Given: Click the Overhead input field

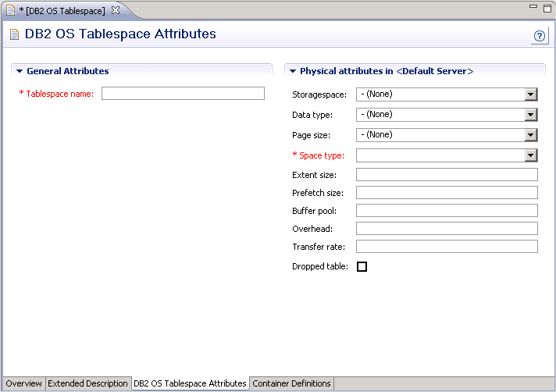Looking at the screenshot, I should pyautogui.click(x=447, y=229).
